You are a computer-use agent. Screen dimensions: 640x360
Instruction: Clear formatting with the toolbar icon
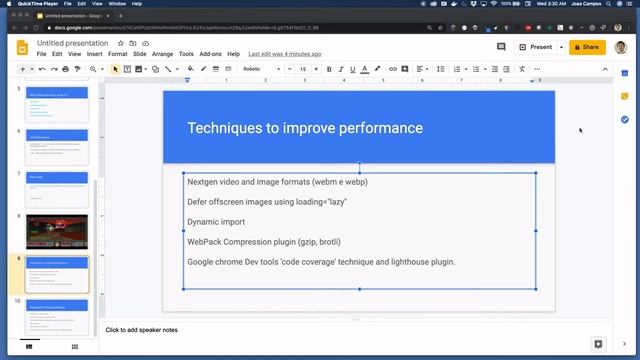point(522,69)
